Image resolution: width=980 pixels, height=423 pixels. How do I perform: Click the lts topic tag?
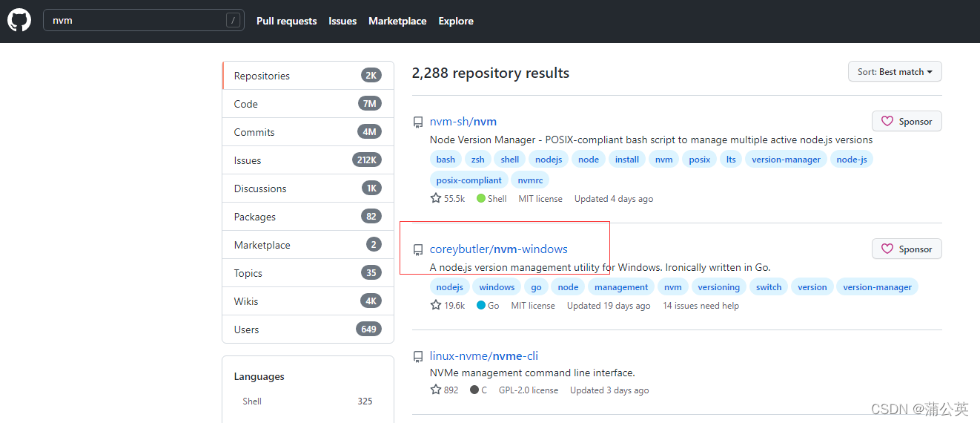coord(731,160)
